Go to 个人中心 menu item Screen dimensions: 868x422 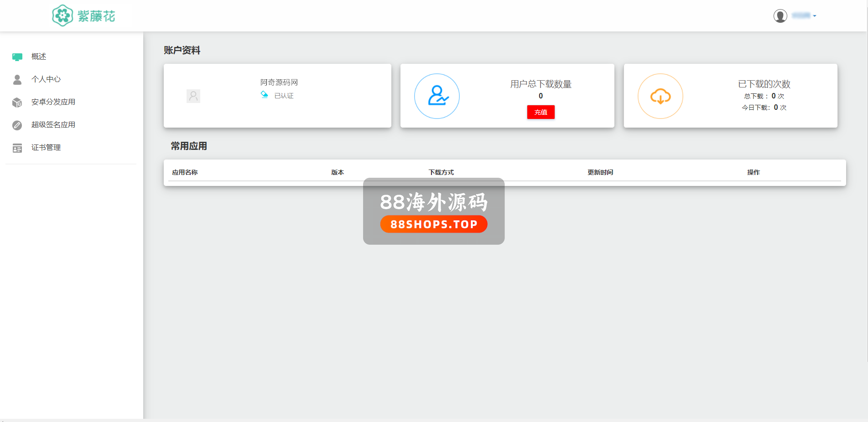tap(46, 79)
